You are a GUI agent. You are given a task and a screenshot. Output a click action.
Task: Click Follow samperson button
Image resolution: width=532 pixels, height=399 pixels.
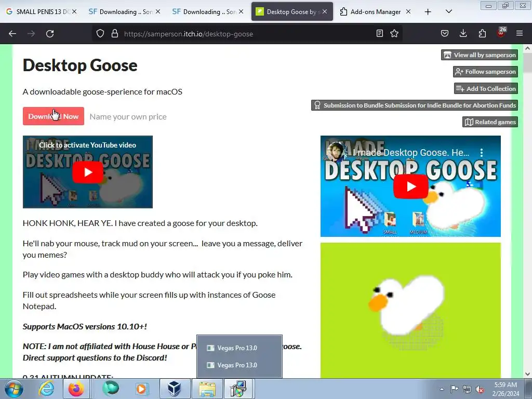[x=486, y=72]
